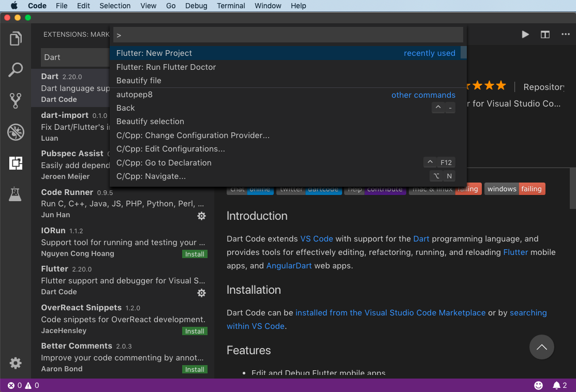Select the OverReact Snippets extension row

(123, 319)
